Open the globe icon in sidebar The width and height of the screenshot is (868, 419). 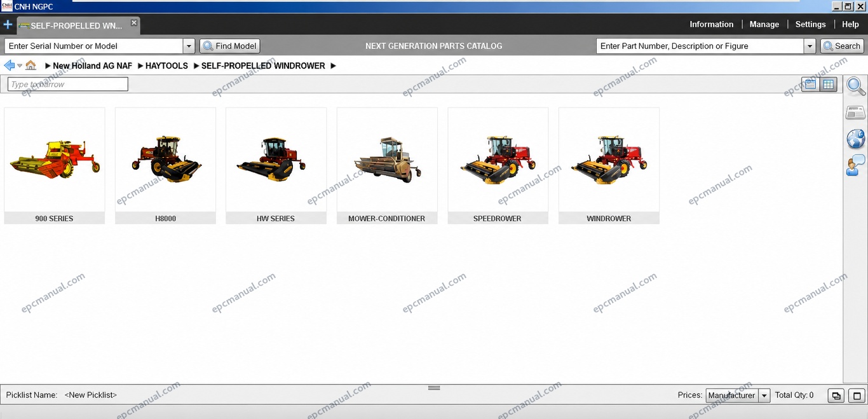(x=855, y=139)
